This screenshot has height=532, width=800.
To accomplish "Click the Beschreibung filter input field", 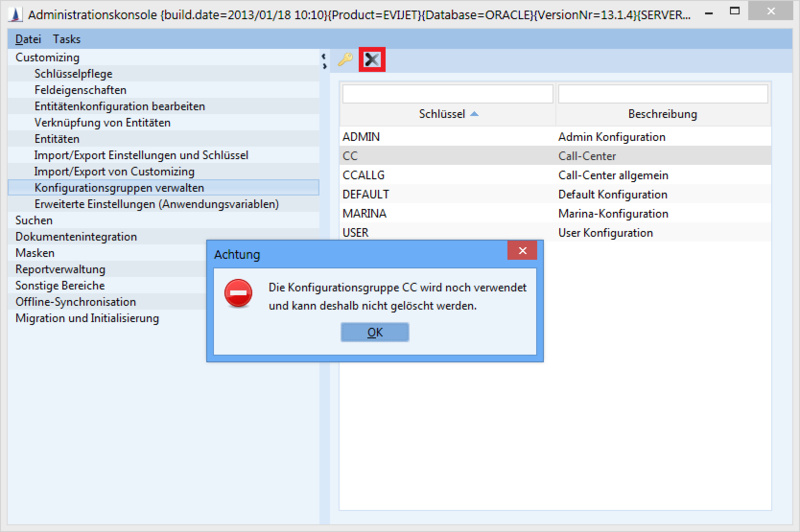I will pyautogui.click(x=662, y=94).
